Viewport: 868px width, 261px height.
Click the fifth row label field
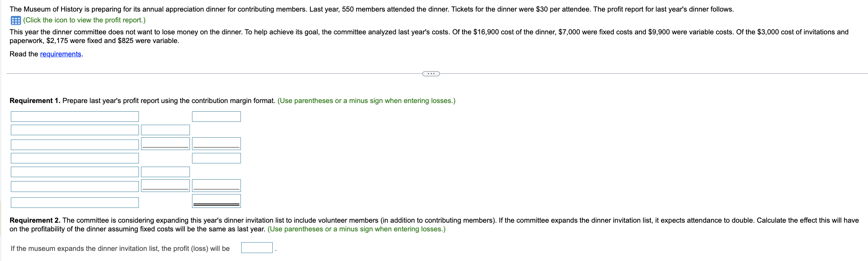[x=75, y=172]
